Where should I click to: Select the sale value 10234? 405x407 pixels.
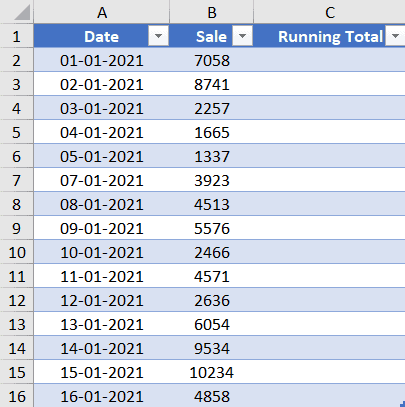(x=212, y=372)
